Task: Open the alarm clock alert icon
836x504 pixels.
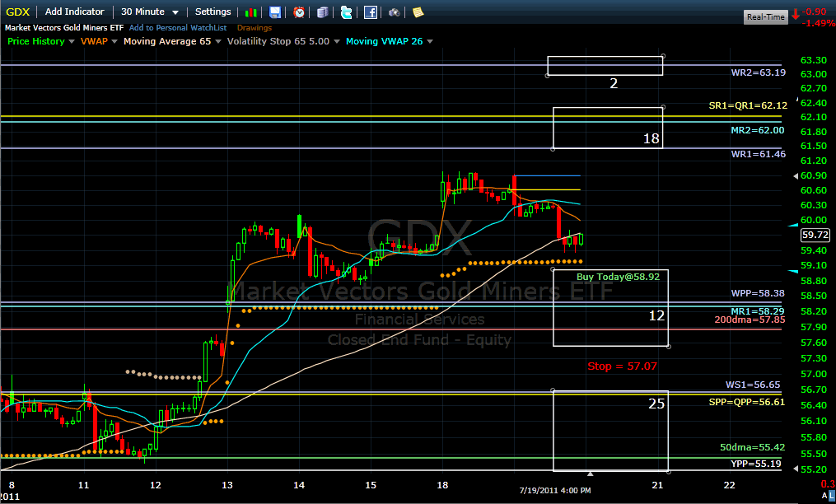Action: 299,12
